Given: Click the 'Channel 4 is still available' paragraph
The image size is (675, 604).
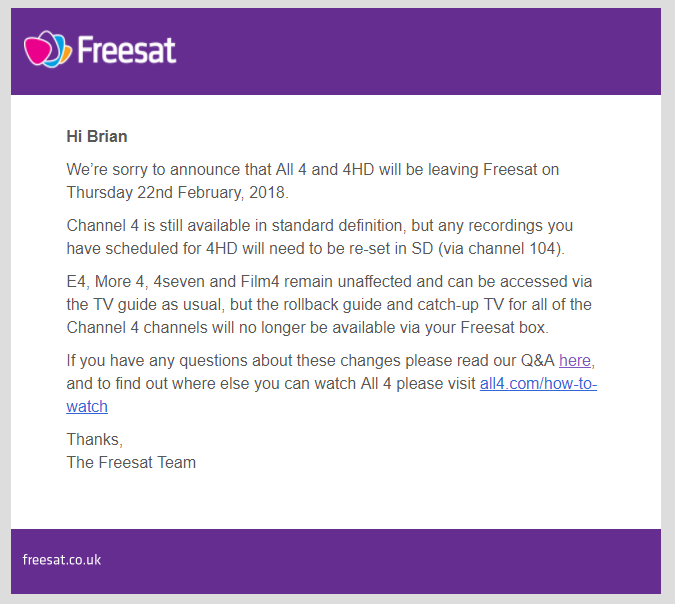Looking at the screenshot, I should 319,237.
